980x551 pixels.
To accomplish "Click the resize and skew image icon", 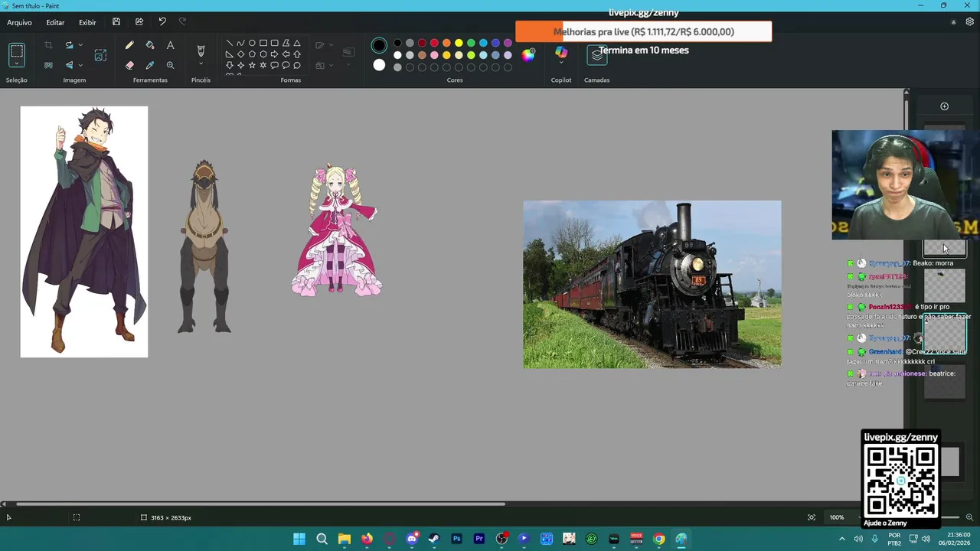I will tap(100, 55).
